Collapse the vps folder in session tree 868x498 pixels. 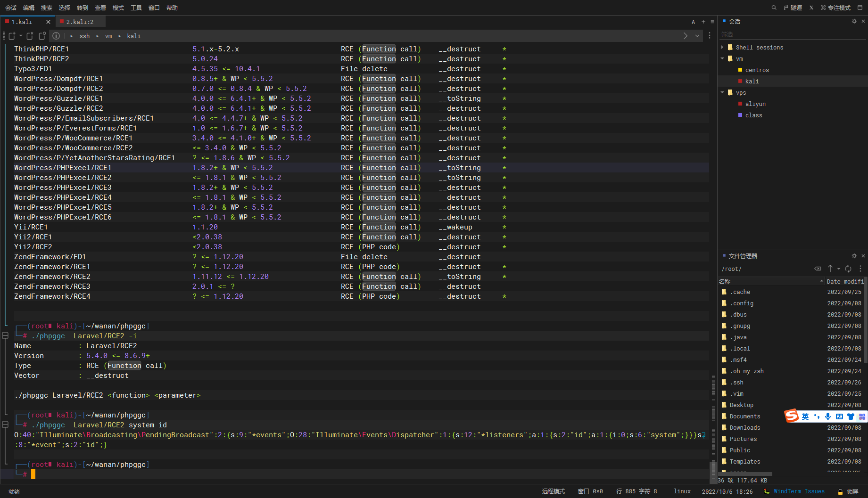722,92
